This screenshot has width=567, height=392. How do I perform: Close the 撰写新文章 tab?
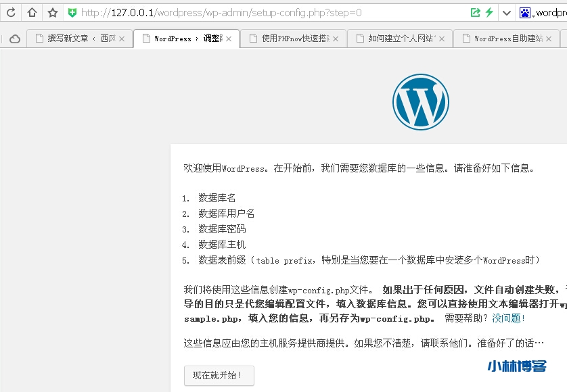pyautogui.click(x=122, y=39)
